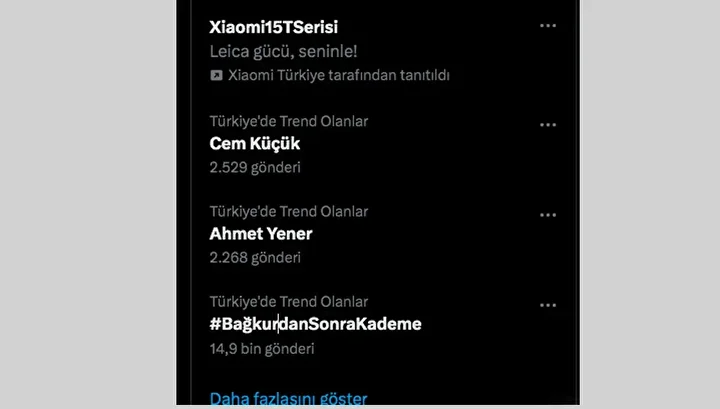Image resolution: width=720 pixels, height=409 pixels.
Task: Open more options for Ahmet Yener trend
Action: (x=548, y=215)
